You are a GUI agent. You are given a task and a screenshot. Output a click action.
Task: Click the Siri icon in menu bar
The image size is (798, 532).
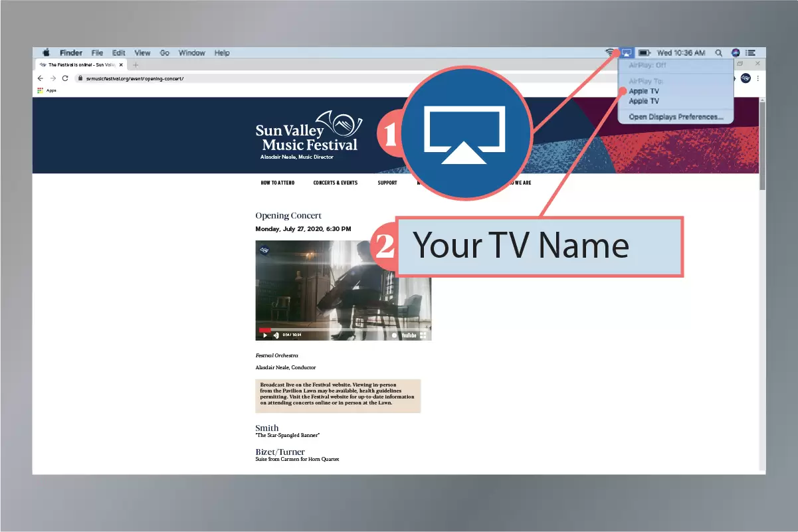point(736,53)
